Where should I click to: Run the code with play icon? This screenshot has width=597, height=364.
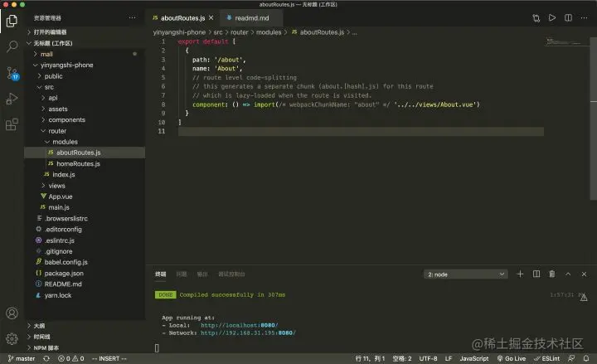pos(552,18)
